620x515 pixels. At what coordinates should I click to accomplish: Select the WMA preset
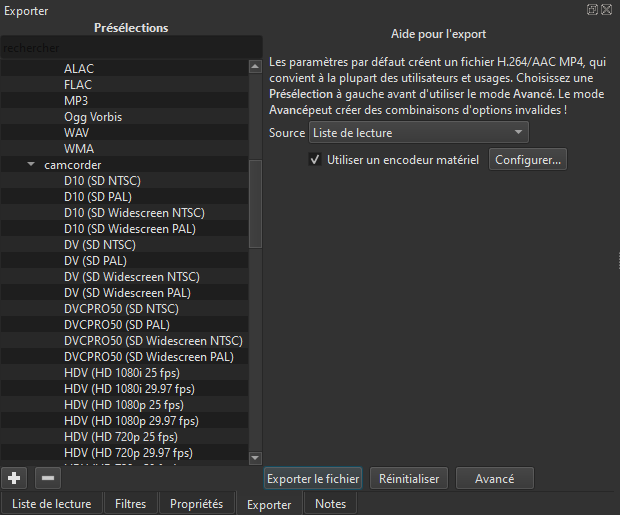(x=125, y=149)
